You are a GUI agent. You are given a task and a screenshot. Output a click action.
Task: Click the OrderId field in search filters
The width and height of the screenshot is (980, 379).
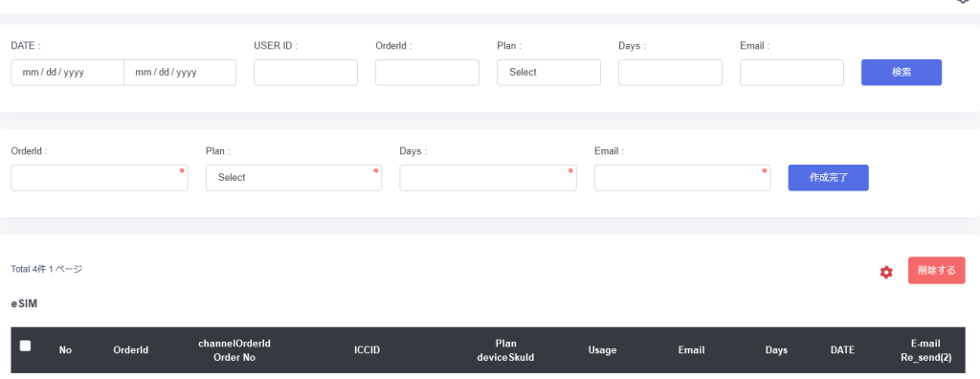tap(427, 73)
